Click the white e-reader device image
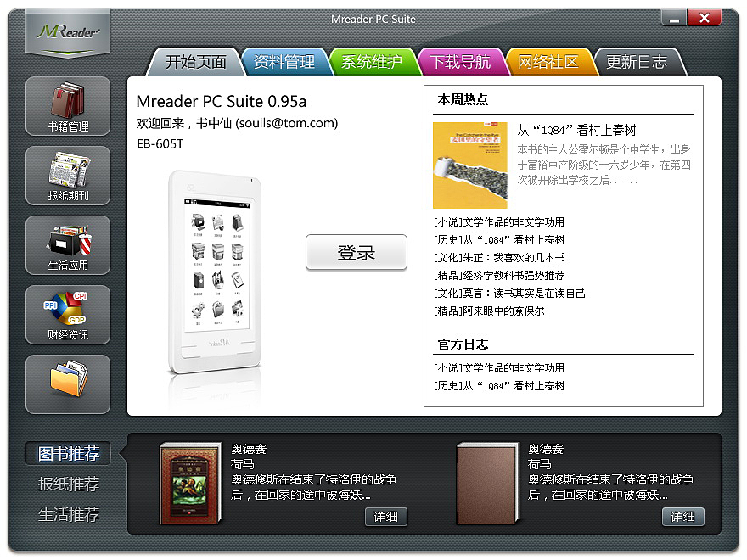 click(x=215, y=272)
